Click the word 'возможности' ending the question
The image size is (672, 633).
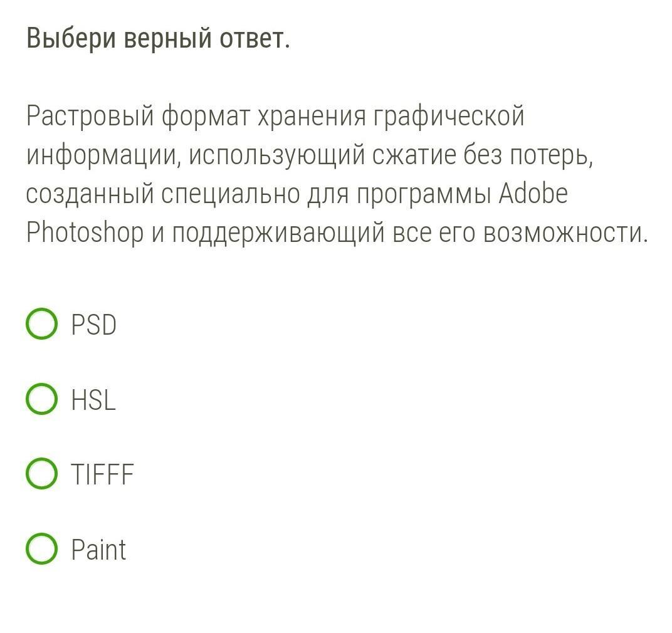coord(565,234)
